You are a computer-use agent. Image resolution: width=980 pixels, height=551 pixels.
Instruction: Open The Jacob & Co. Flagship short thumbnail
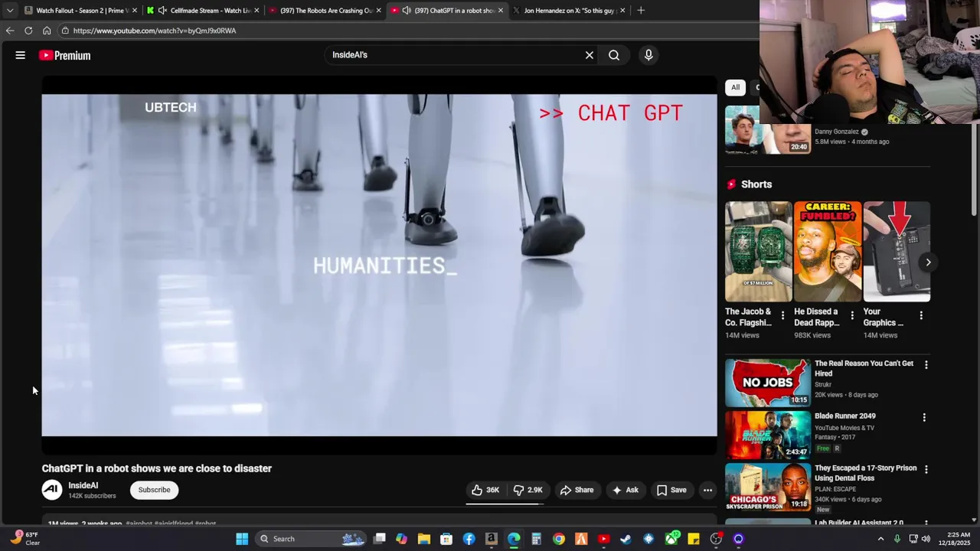(759, 252)
